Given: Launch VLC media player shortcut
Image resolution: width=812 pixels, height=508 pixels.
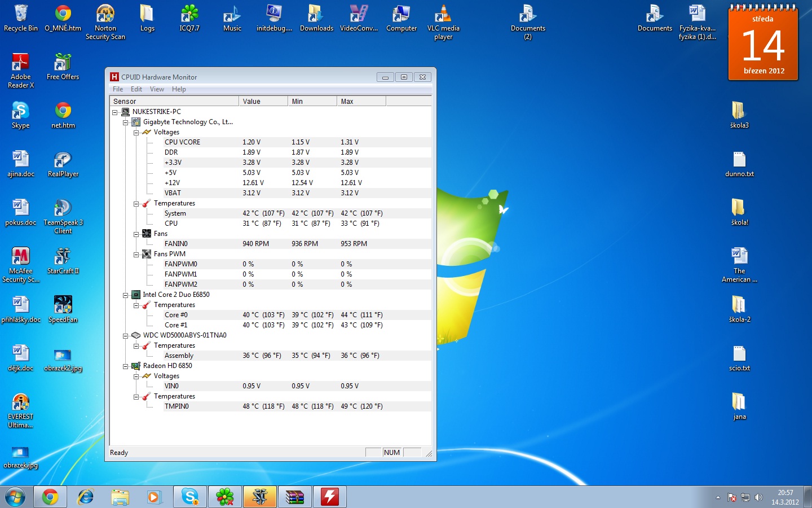Looking at the screenshot, I should pyautogui.click(x=443, y=22).
